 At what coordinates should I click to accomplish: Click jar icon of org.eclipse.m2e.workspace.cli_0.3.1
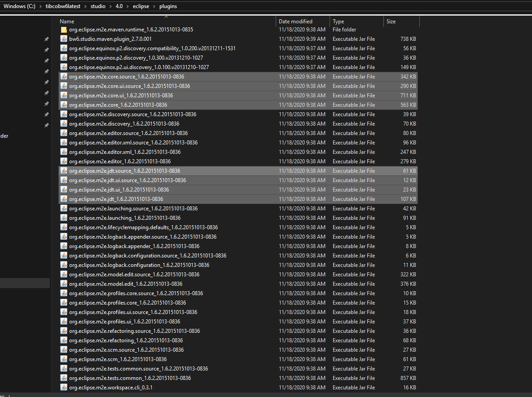tap(63, 388)
